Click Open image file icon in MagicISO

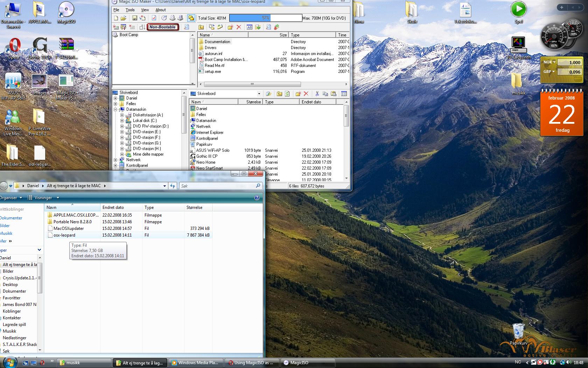pos(124,18)
